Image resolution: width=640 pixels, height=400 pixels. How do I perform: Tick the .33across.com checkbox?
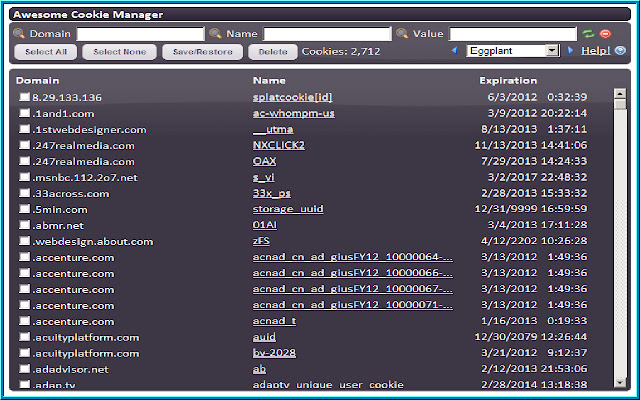coord(24,193)
